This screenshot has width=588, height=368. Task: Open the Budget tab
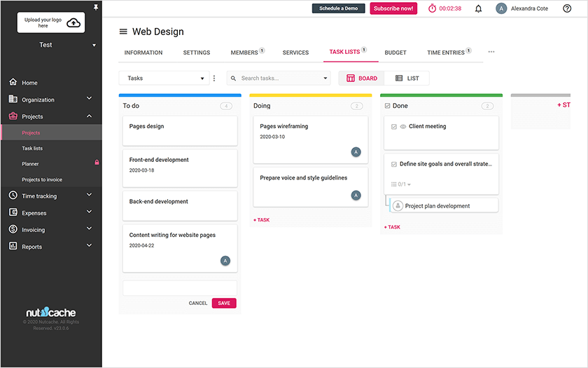[x=395, y=53]
